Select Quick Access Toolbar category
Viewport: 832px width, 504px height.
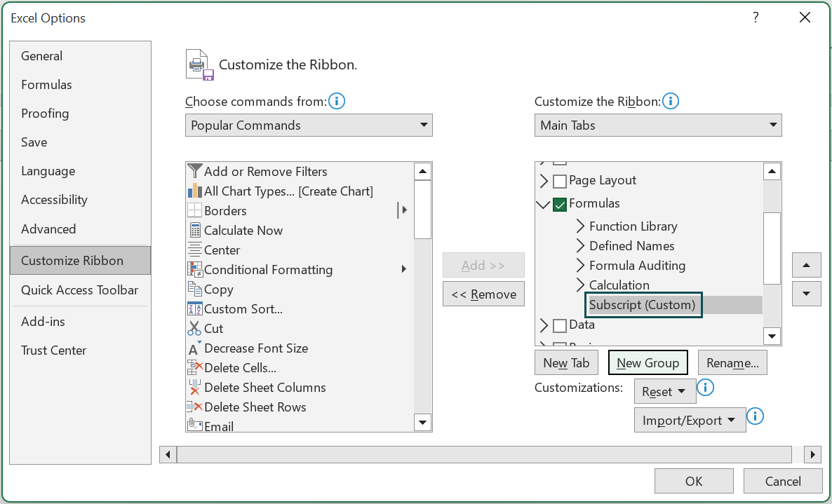(x=80, y=290)
